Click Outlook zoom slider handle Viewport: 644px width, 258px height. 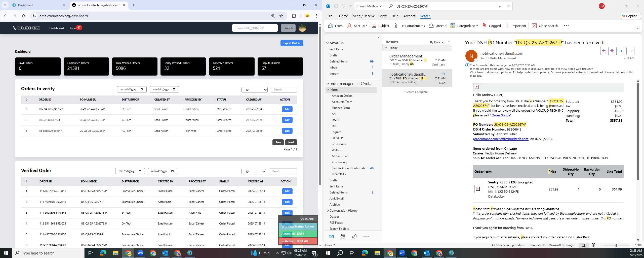coord(616,245)
